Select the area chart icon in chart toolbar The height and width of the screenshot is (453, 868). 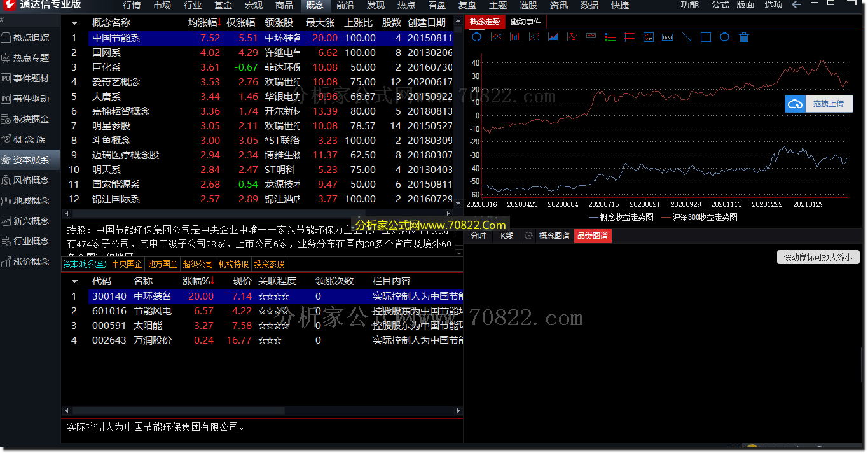553,38
